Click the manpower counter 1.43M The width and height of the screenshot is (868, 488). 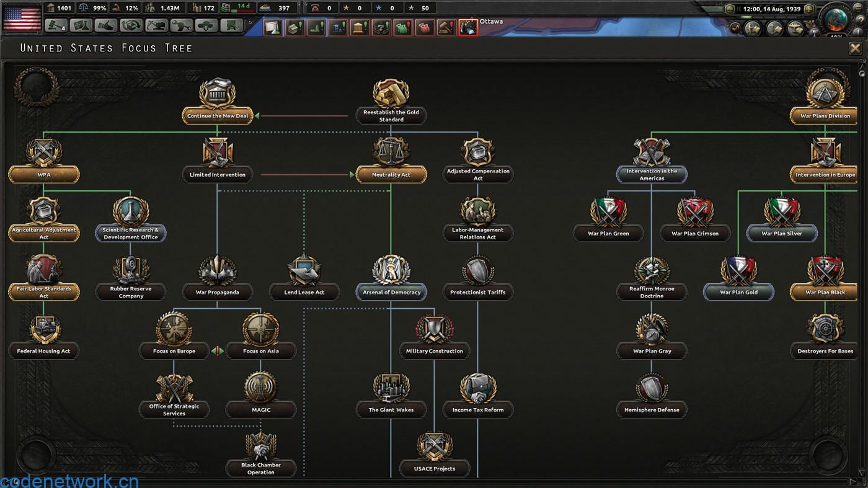pyautogui.click(x=163, y=8)
